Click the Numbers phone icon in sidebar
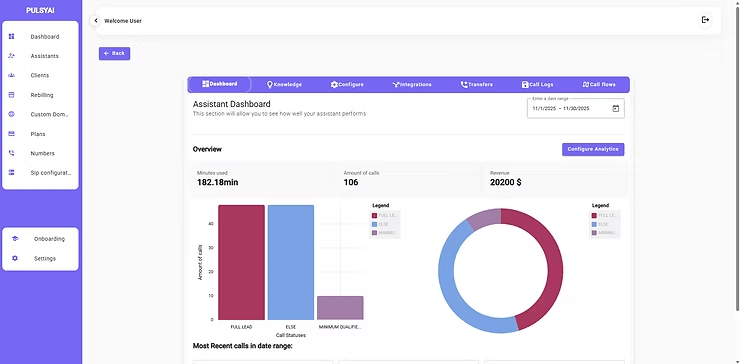The height and width of the screenshot is (364, 740). [x=12, y=153]
